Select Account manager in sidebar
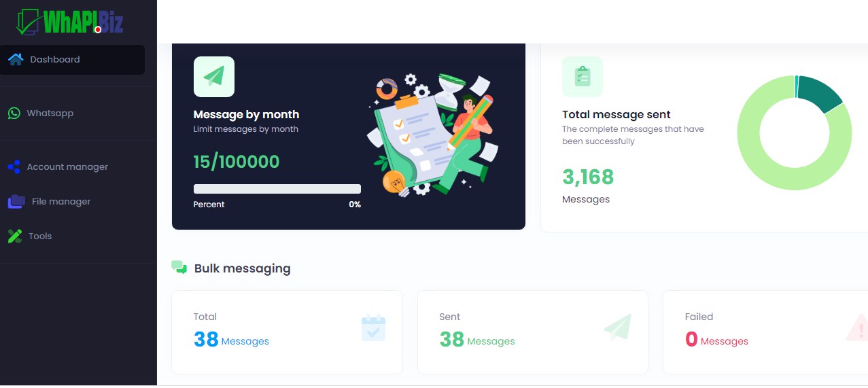Viewport: 868px width, 388px height. point(72,166)
